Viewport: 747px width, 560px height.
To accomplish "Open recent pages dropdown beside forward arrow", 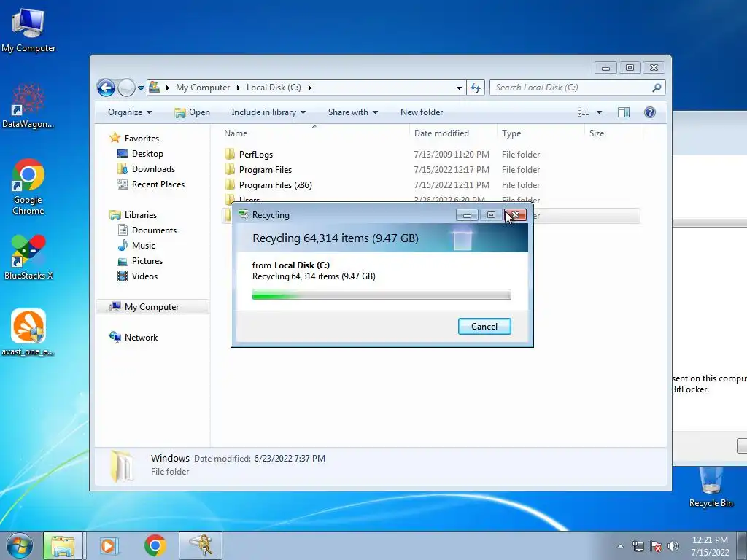I will [141, 88].
